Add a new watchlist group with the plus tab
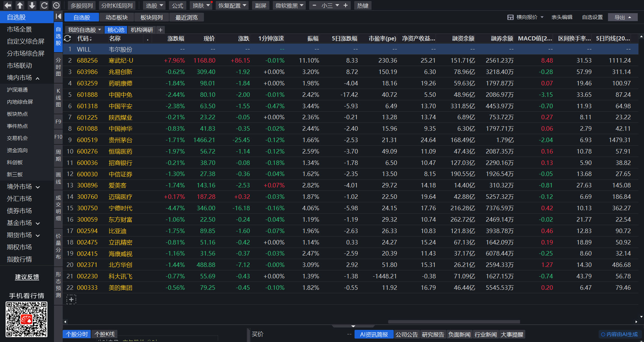The height and width of the screenshot is (342, 644). click(160, 30)
